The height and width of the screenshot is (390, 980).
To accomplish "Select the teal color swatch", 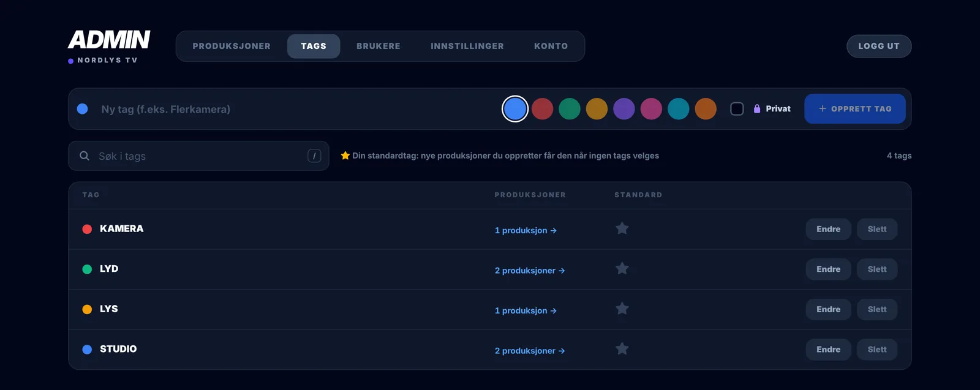I will pyautogui.click(x=679, y=109).
